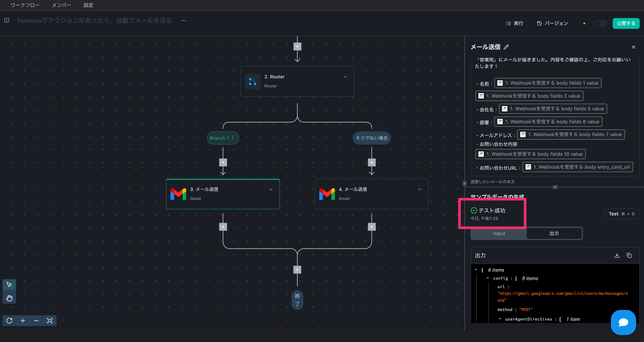Screen dimensions: 644x342
Task: Toggle the workflow enable switch
Action: tap(600, 24)
